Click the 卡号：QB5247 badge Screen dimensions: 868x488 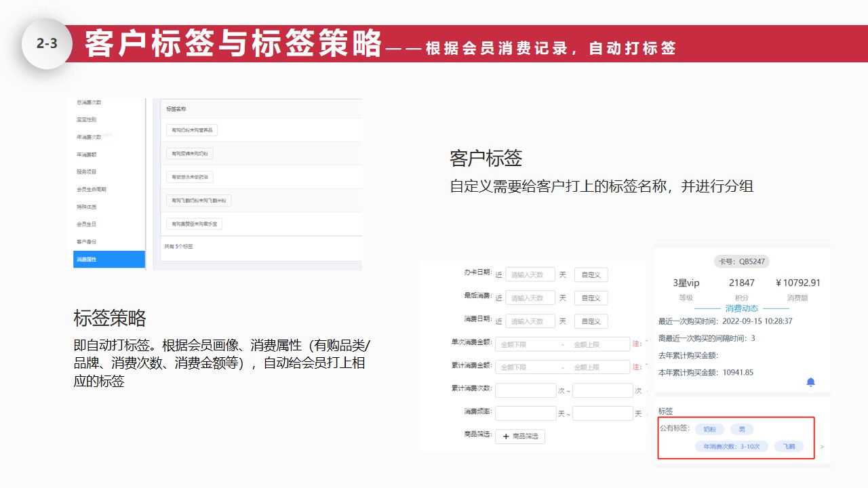742,262
